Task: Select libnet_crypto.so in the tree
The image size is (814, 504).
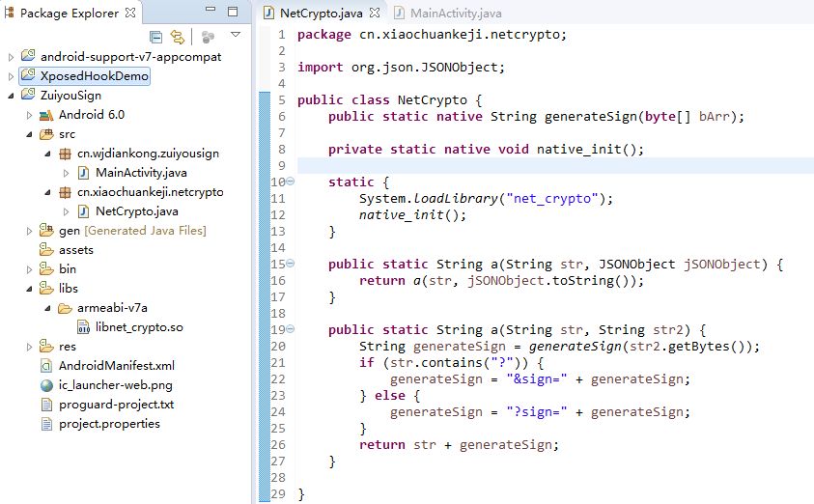Action: coord(139,327)
